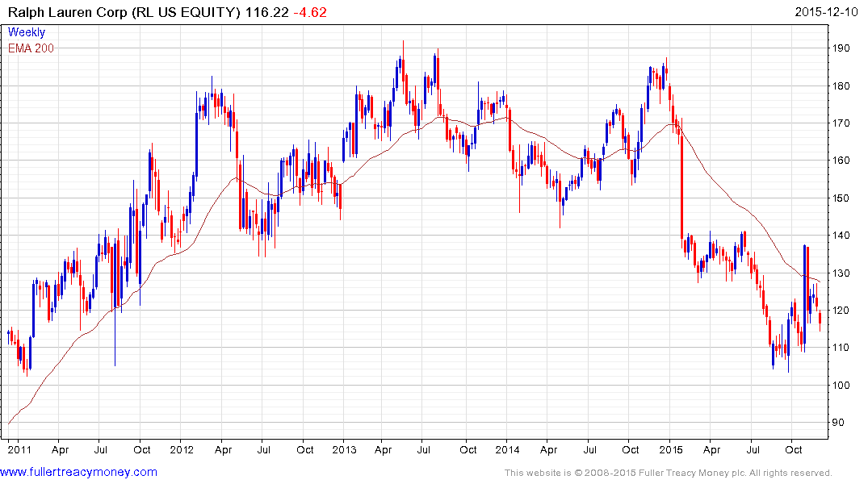868x484 pixels.
Task: Click the price change value -4.62
Action: [310, 12]
